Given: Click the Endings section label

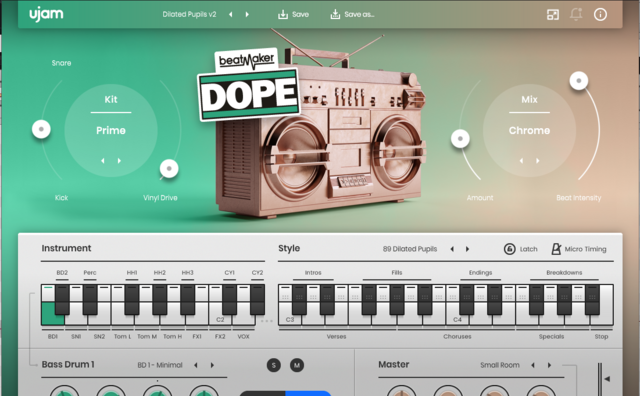Looking at the screenshot, I should 480,273.
